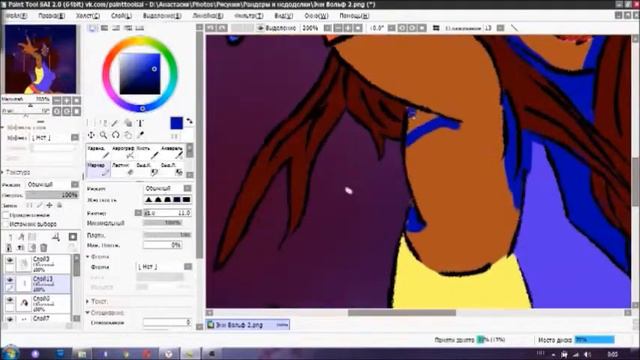
Task: Choose the Акварель watercolor brush
Action: pyautogui.click(x=172, y=152)
